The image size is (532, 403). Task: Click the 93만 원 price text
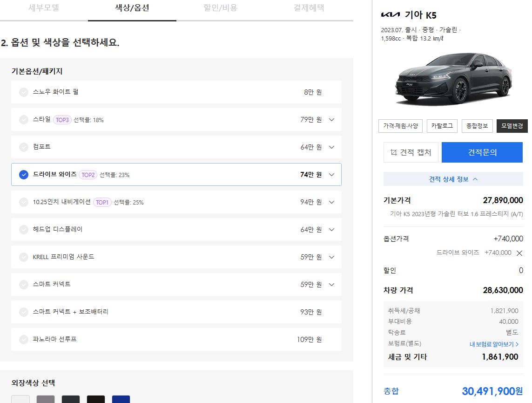coord(311,312)
